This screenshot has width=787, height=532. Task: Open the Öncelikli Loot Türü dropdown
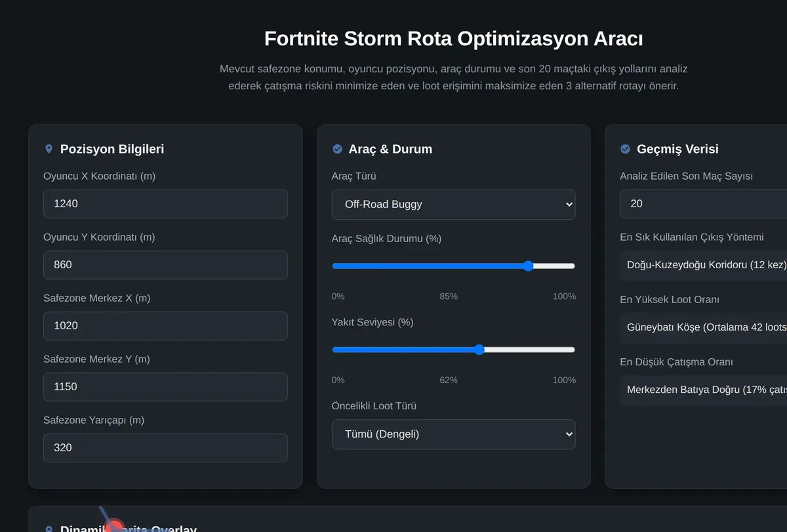pos(454,434)
